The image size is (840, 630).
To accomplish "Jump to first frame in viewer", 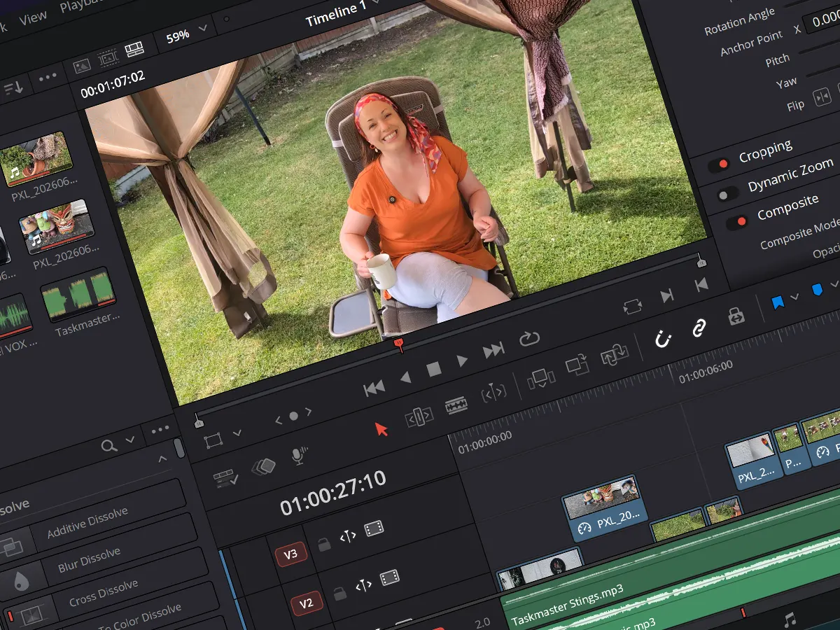I will (x=374, y=388).
